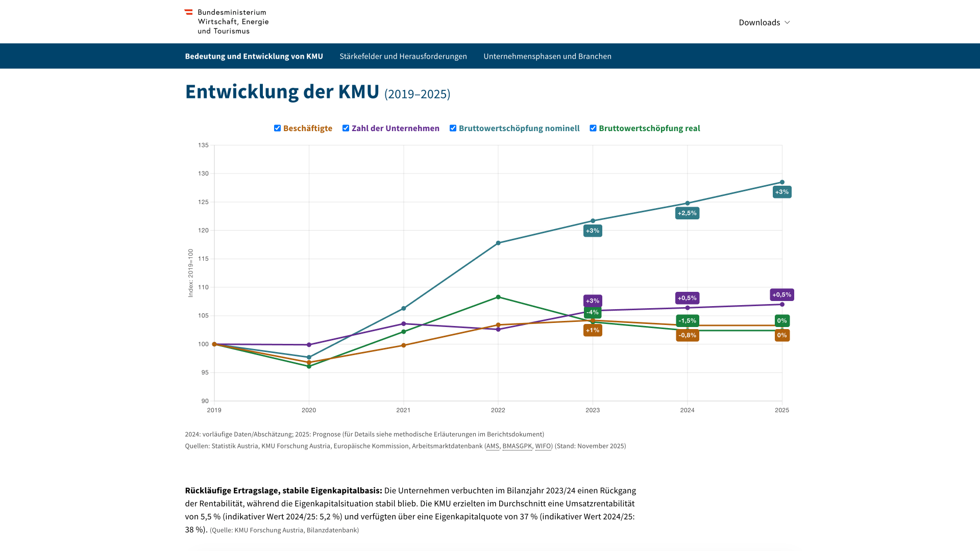980x551 pixels.
Task: Click the purple +0,5% label at 2024
Action: point(687,298)
